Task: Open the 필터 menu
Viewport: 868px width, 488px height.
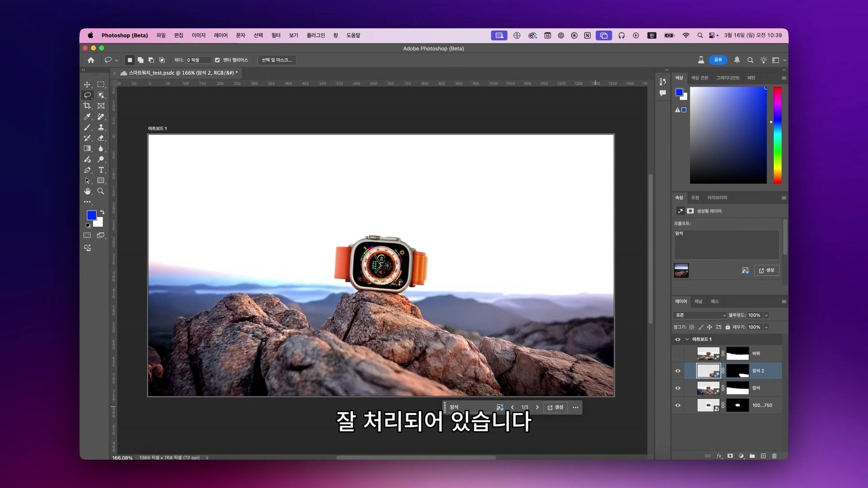Action: tap(276, 35)
